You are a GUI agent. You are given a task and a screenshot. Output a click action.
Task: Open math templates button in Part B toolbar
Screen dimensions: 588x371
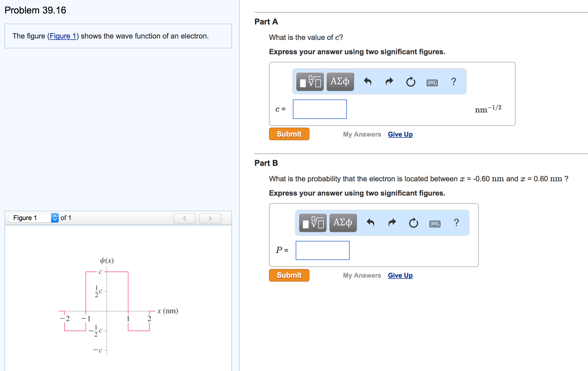pyautogui.click(x=313, y=223)
